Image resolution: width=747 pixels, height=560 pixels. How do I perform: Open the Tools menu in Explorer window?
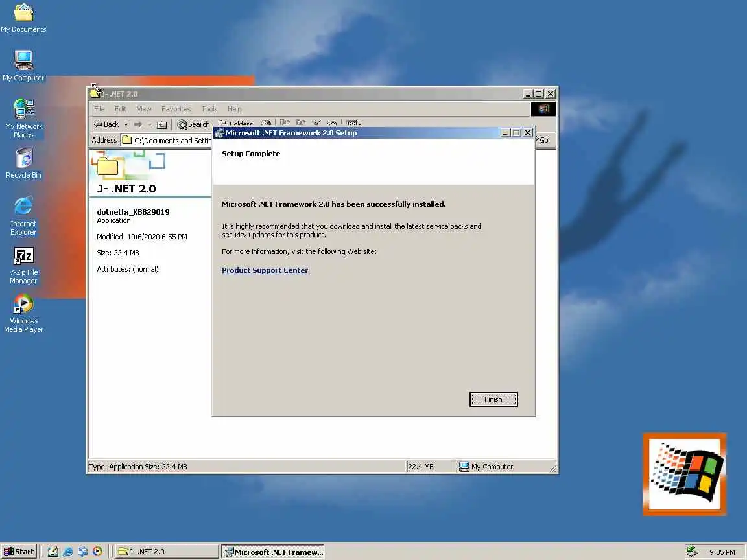(x=209, y=109)
